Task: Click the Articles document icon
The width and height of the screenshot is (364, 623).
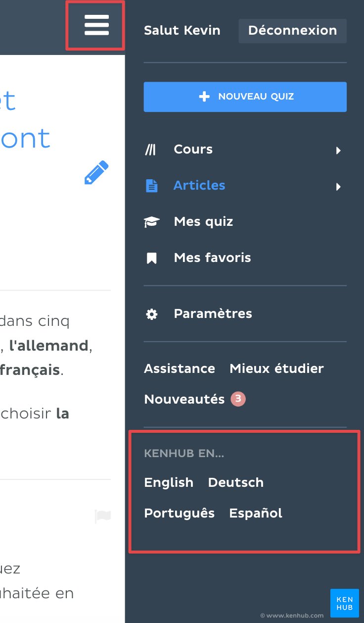Action: (152, 186)
